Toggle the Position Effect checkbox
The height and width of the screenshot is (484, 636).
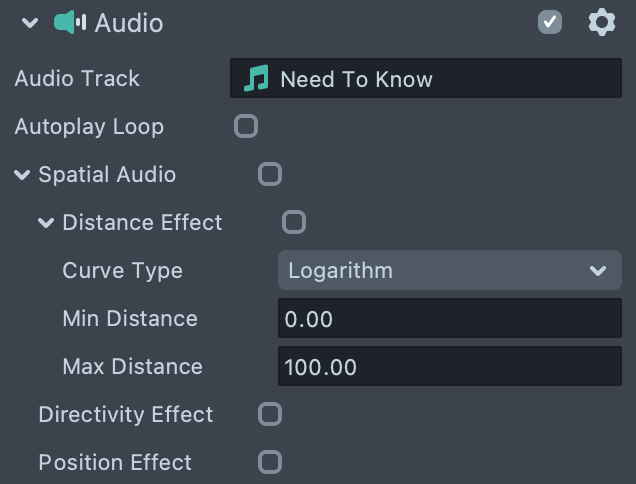[269, 462]
